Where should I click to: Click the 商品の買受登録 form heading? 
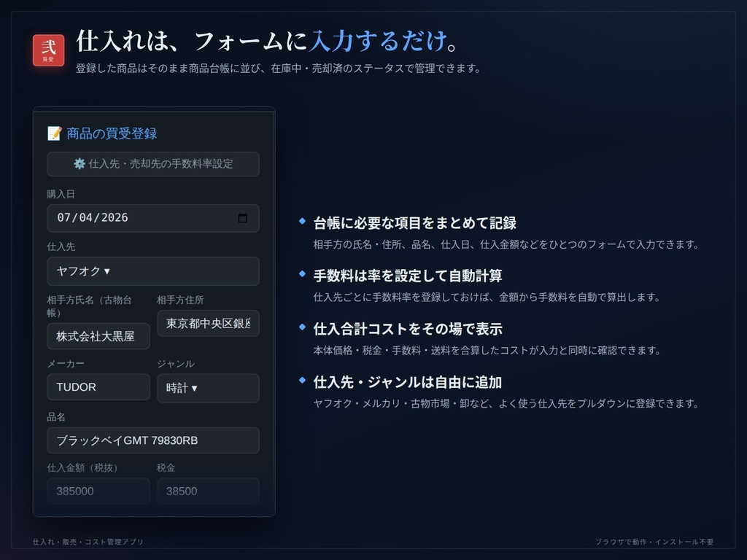tap(102, 134)
